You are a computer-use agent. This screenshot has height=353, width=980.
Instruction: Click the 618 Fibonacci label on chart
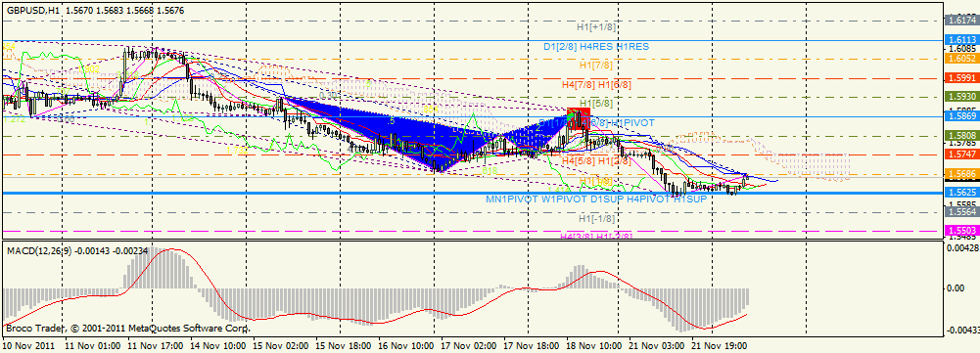[490, 170]
